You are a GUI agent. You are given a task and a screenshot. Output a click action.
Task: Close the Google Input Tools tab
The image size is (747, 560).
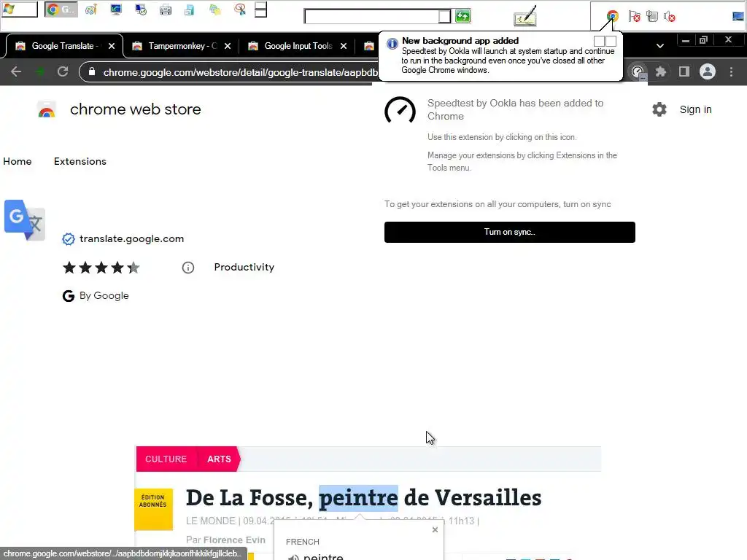[x=344, y=46]
